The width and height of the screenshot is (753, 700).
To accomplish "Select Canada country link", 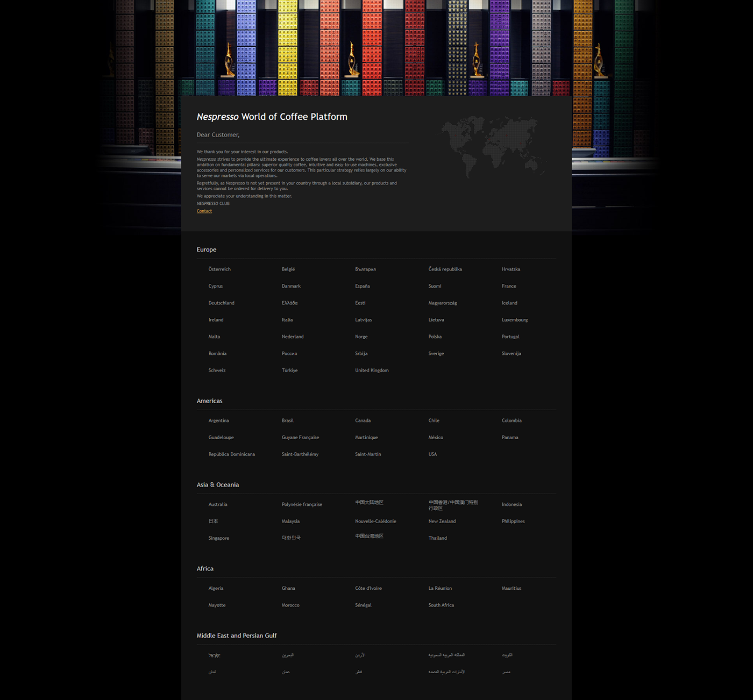I will pyautogui.click(x=363, y=420).
